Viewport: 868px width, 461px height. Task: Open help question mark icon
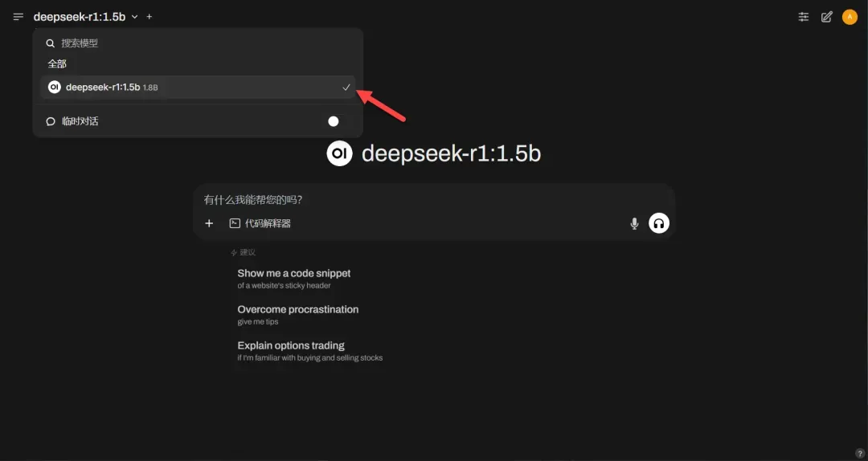(860, 453)
